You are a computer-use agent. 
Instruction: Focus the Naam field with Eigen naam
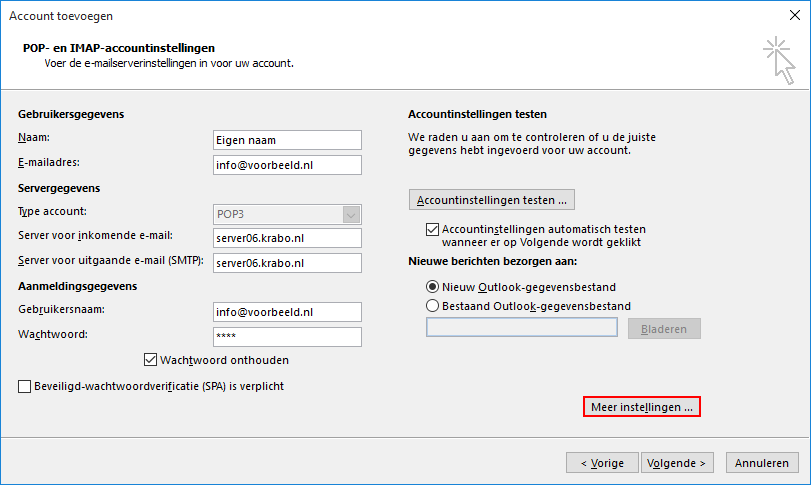coord(287,140)
